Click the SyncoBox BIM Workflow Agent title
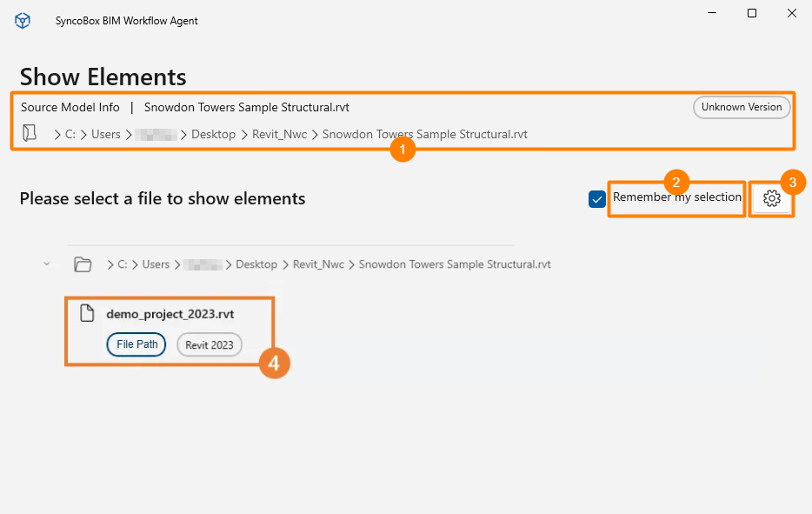Image resolution: width=812 pixels, height=514 pixels. 126,21
